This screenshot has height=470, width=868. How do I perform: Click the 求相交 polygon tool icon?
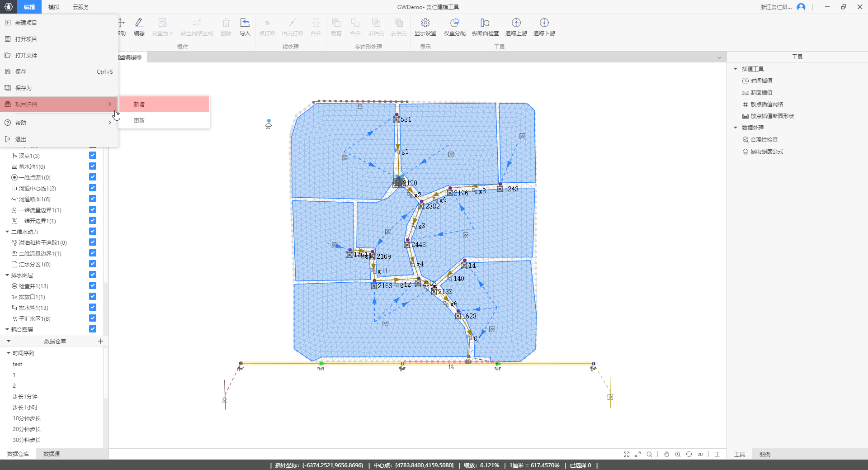click(376, 23)
